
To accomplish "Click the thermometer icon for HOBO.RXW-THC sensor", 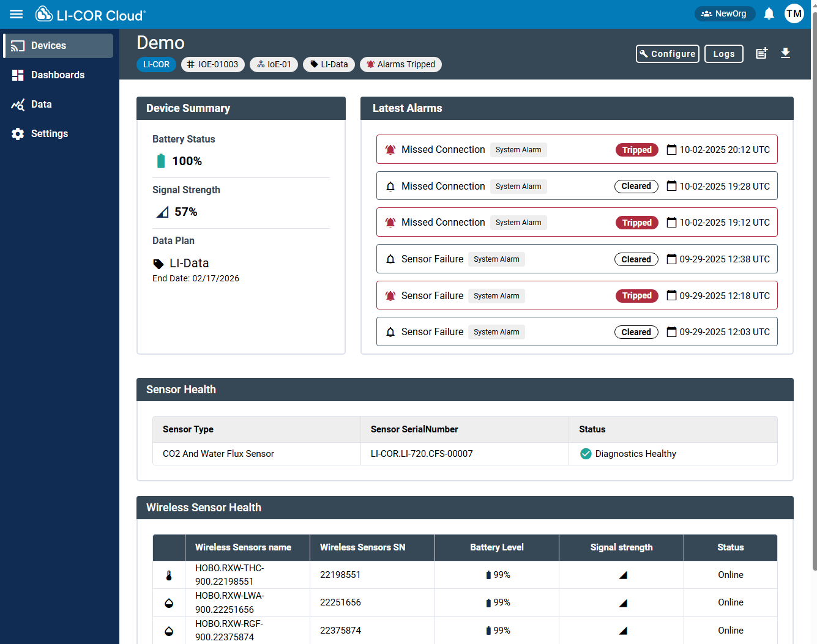I will (x=169, y=575).
